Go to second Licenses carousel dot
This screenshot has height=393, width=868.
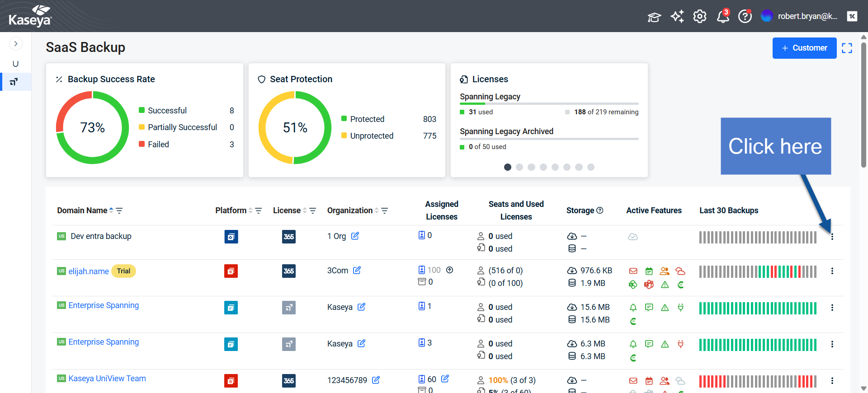519,167
